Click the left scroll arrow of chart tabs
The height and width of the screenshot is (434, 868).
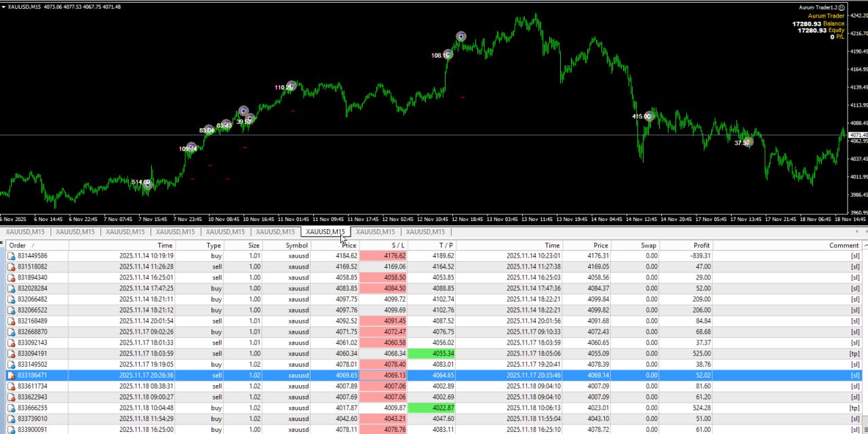pos(856,232)
